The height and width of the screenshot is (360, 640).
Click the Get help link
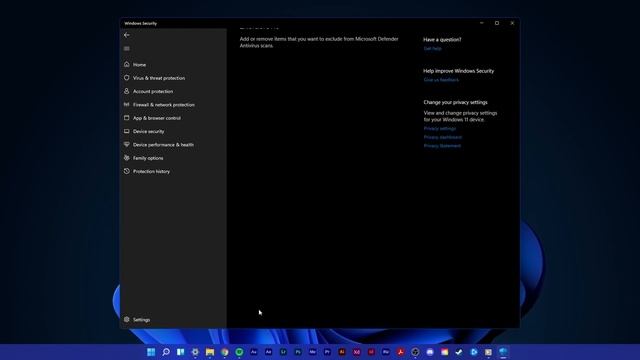click(x=432, y=49)
